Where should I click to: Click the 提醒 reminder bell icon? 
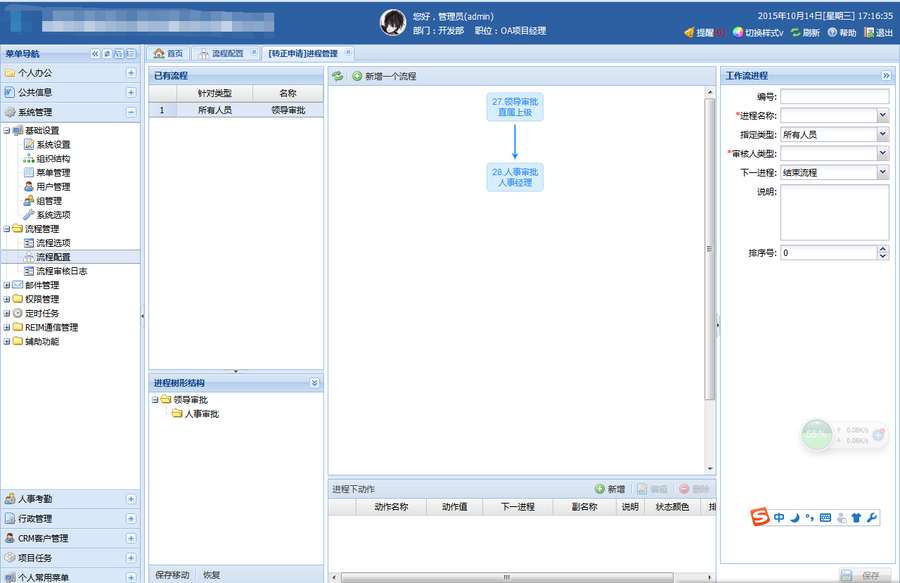pyautogui.click(x=688, y=33)
